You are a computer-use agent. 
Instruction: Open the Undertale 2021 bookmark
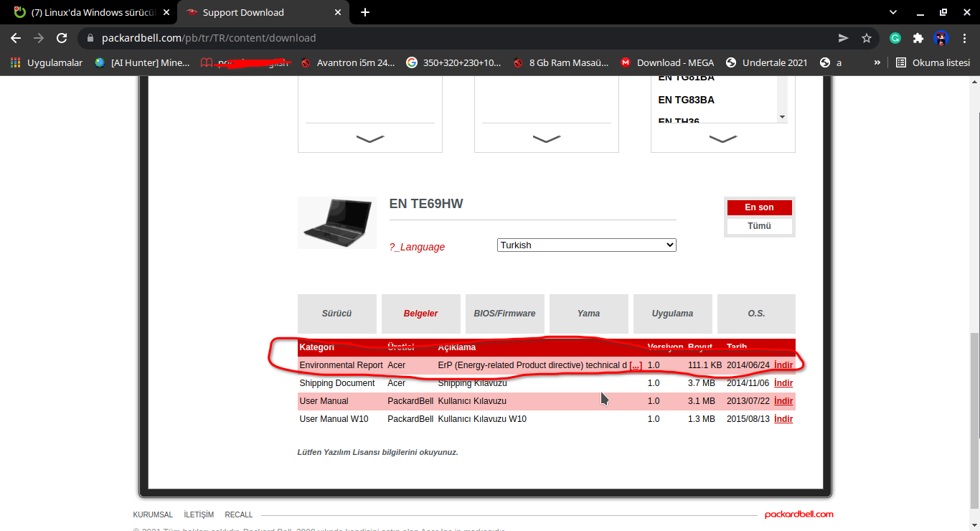[767, 62]
